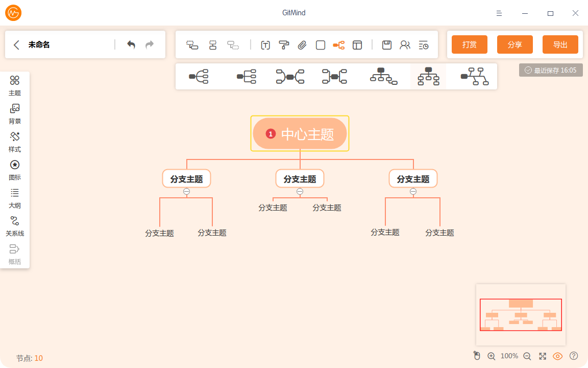Open the 关系线 relationship line tool
Viewport: 588px width, 368px height.
pyautogui.click(x=15, y=226)
